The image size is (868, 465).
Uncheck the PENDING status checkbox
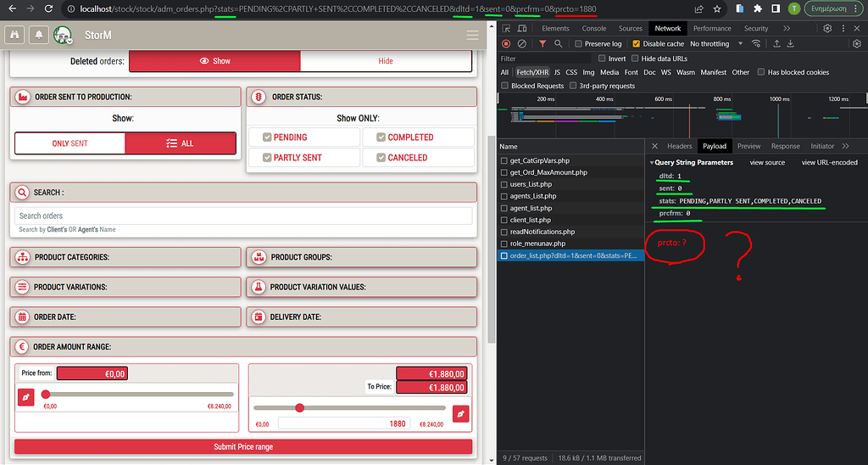click(x=267, y=137)
